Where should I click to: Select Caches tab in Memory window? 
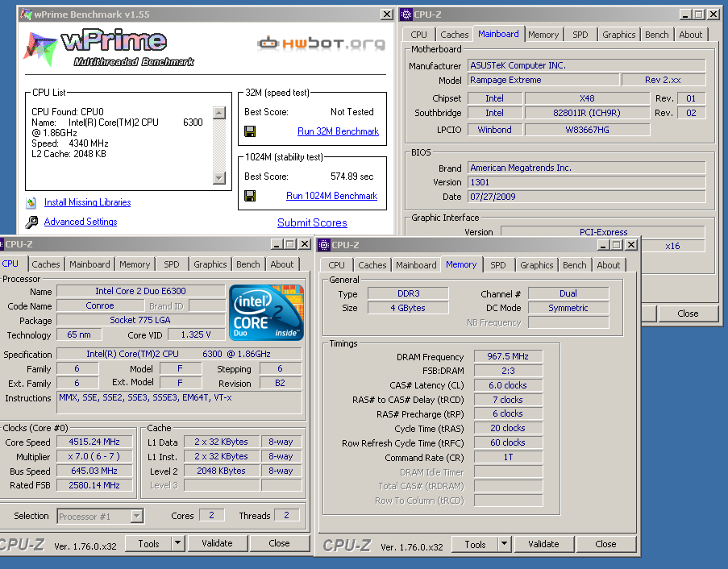click(x=372, y=265)
